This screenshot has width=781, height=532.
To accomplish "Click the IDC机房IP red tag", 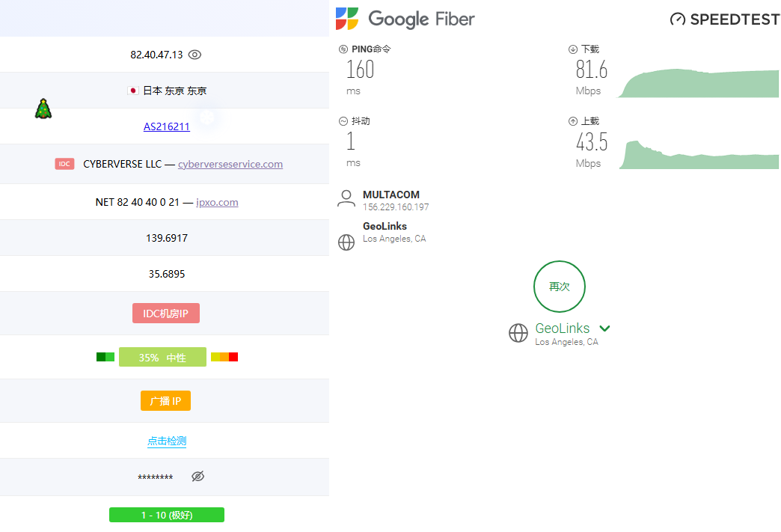I will point(166,314).
